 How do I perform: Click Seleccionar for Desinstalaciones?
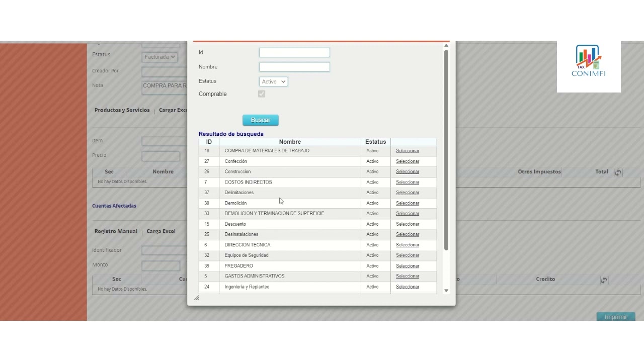point(408,234)
